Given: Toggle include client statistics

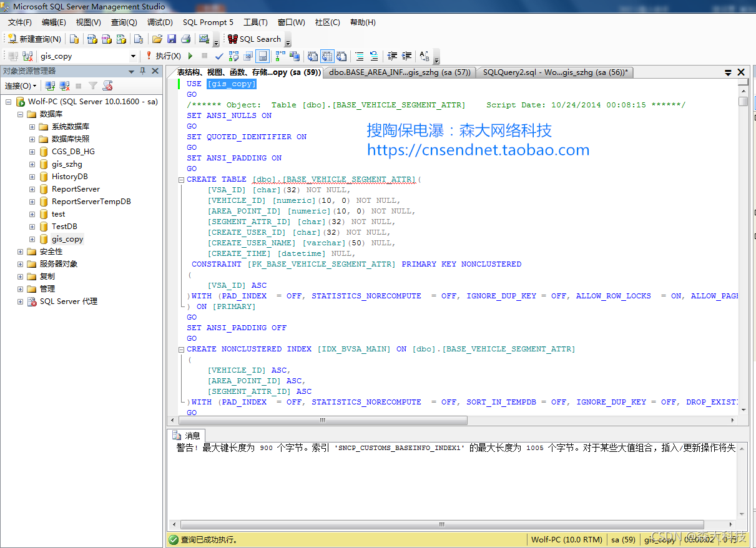Looking at the screenshot, I should click(x=295, y=56).
